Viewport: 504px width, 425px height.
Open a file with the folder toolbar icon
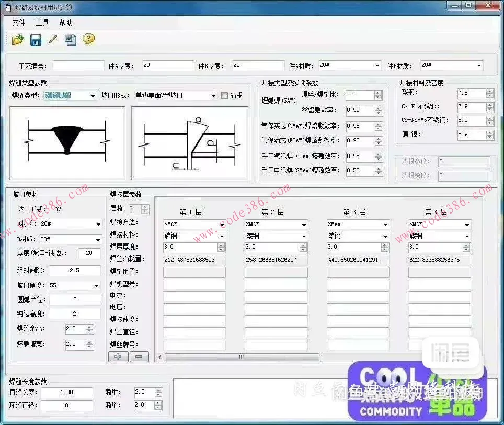point(16,39)
